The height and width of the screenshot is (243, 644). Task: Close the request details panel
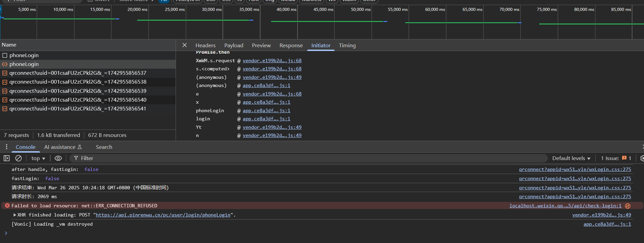coord(184,45)
